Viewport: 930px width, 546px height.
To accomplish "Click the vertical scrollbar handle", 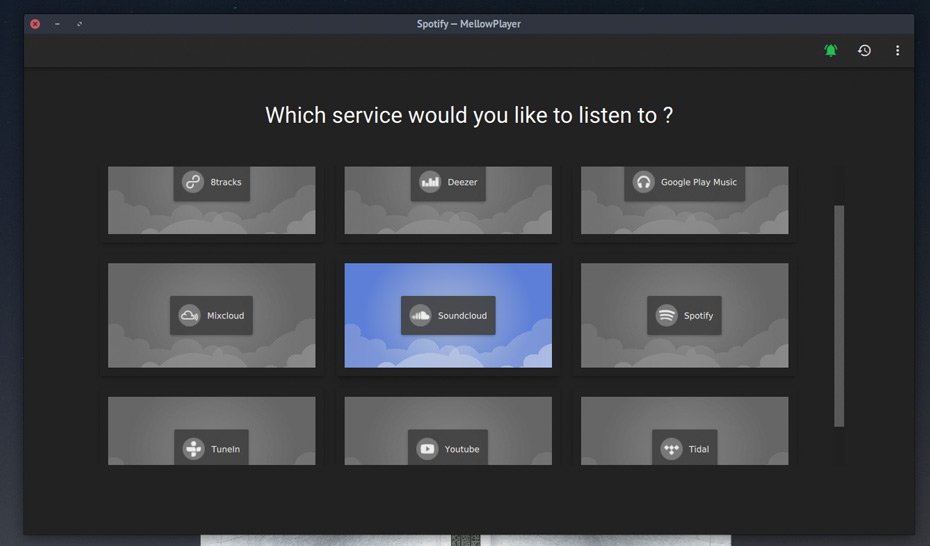I will click(x=839, y=315).
